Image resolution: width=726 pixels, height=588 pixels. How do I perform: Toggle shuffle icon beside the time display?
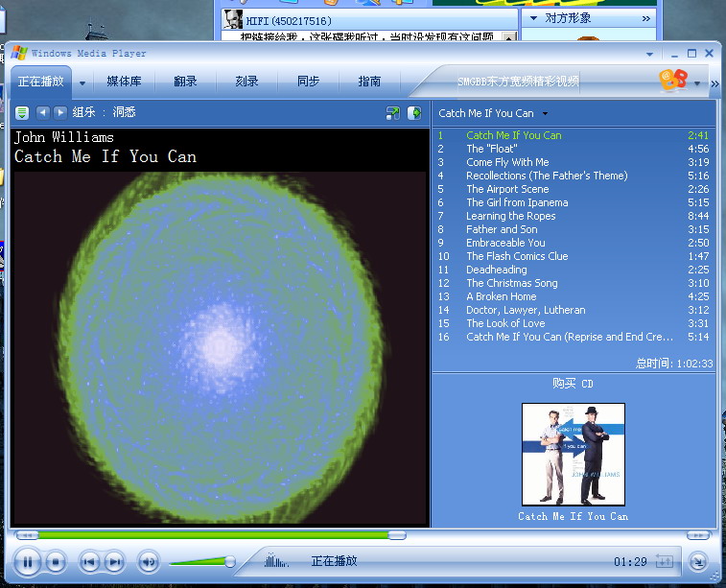tap(665, 561)
